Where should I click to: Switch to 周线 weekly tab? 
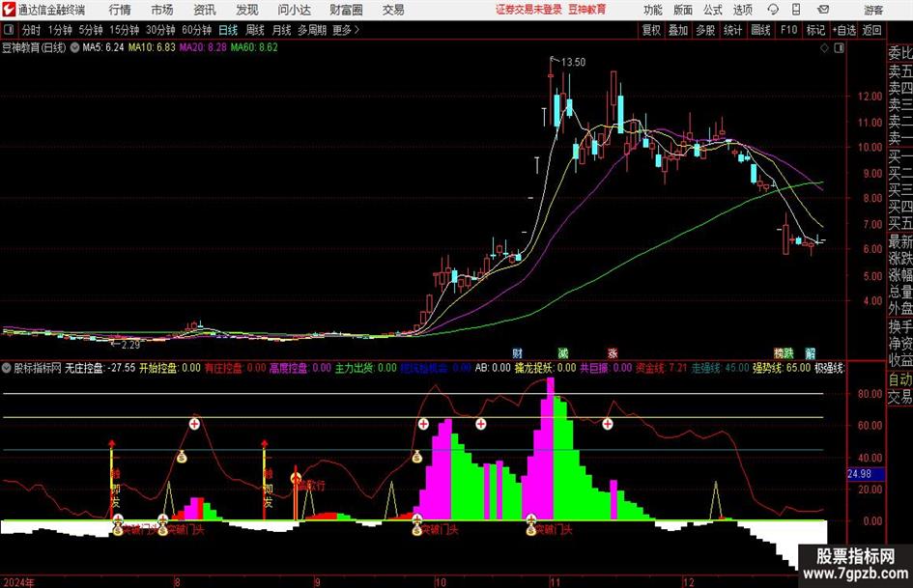point(255,30)
